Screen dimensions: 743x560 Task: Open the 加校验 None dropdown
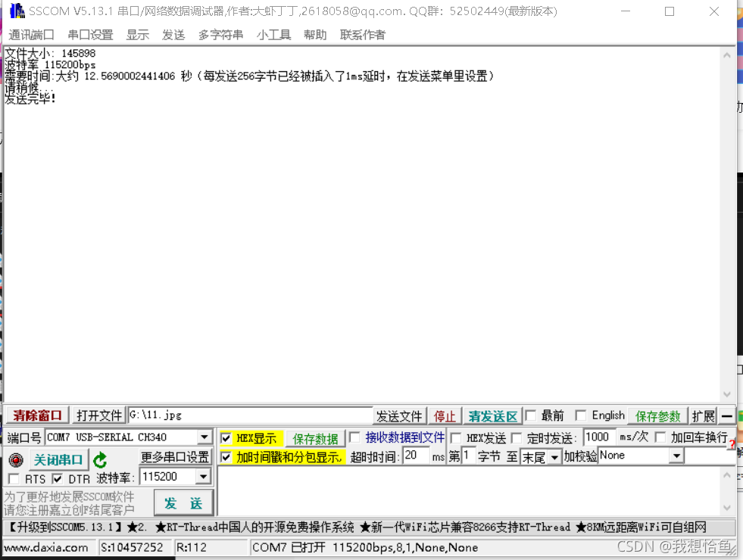(x=676, y=456)
